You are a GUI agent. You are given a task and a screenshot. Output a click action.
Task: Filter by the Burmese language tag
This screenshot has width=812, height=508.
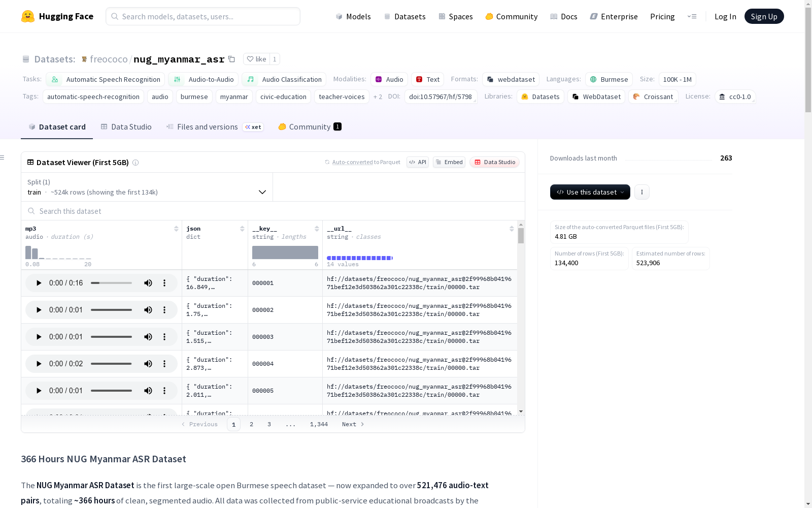(608, 79)
